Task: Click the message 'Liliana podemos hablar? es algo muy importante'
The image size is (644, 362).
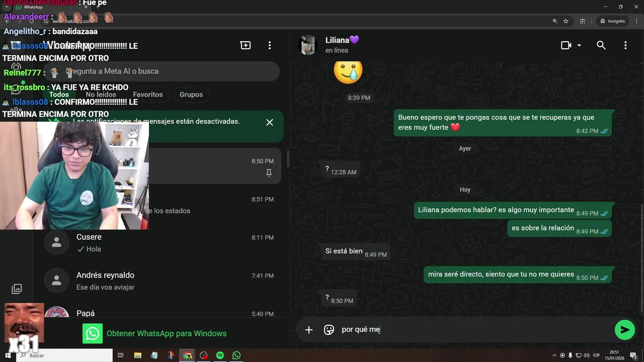Action: coord(513,210)
